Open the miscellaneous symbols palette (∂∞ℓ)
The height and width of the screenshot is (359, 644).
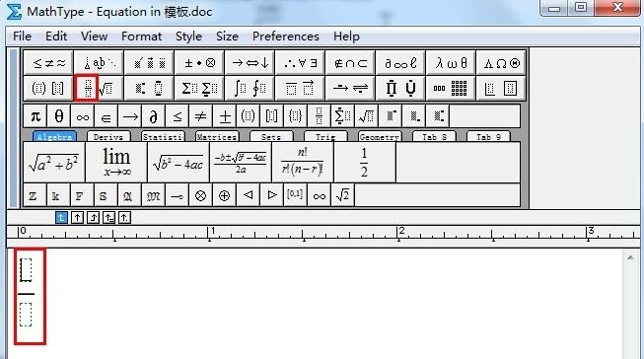(400, 63)
